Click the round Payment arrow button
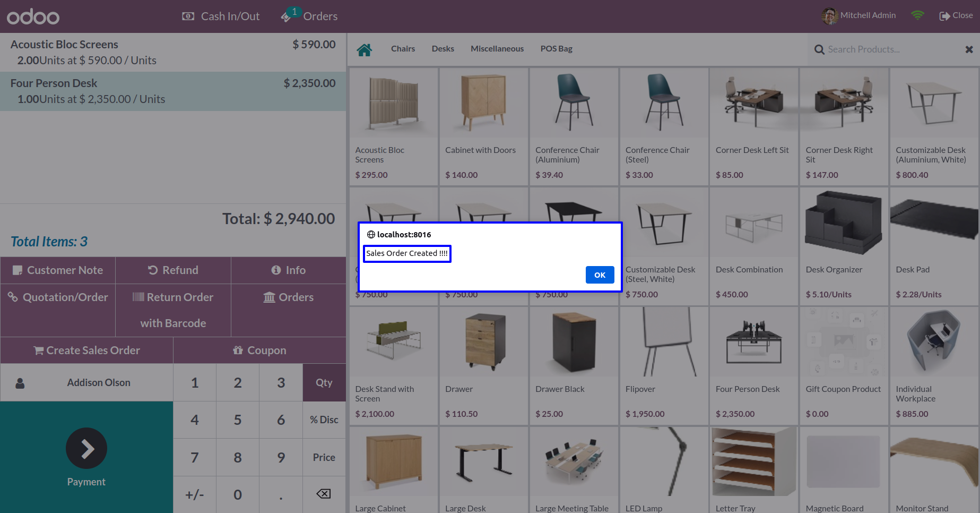The width and height of the screenshot is (980, 513). pyautogui.click(x=86, y=448)
